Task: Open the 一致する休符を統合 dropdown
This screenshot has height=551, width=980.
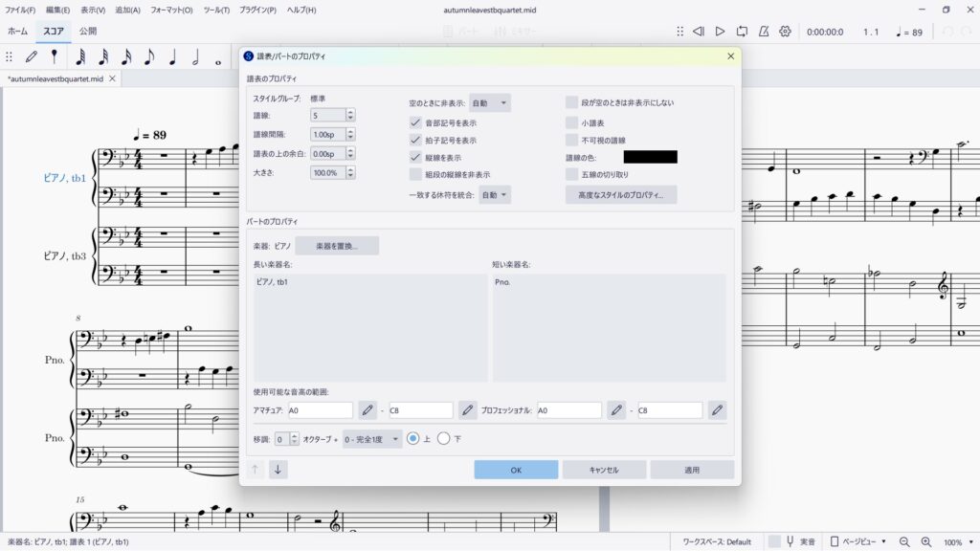Action: pos(495,195)
